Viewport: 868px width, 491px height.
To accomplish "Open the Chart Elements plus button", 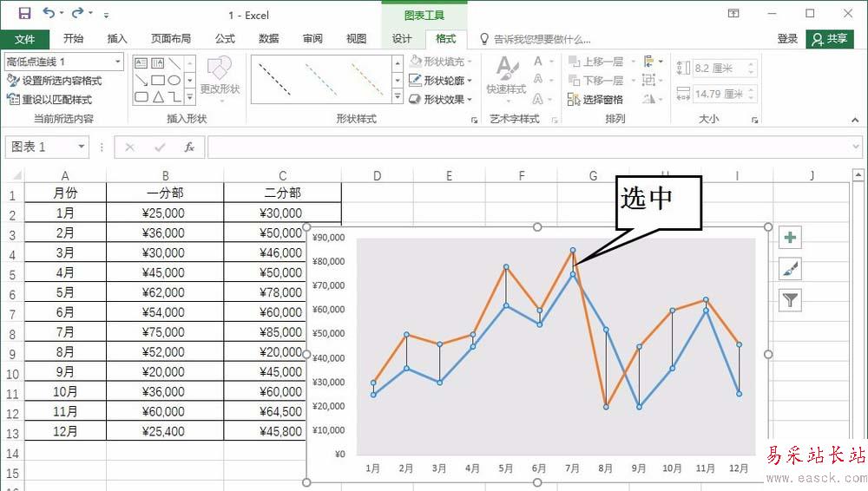I will coord(790,238).
